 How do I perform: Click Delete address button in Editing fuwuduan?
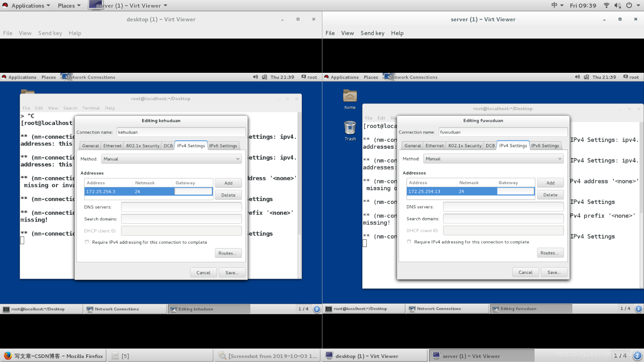(550, 195)
